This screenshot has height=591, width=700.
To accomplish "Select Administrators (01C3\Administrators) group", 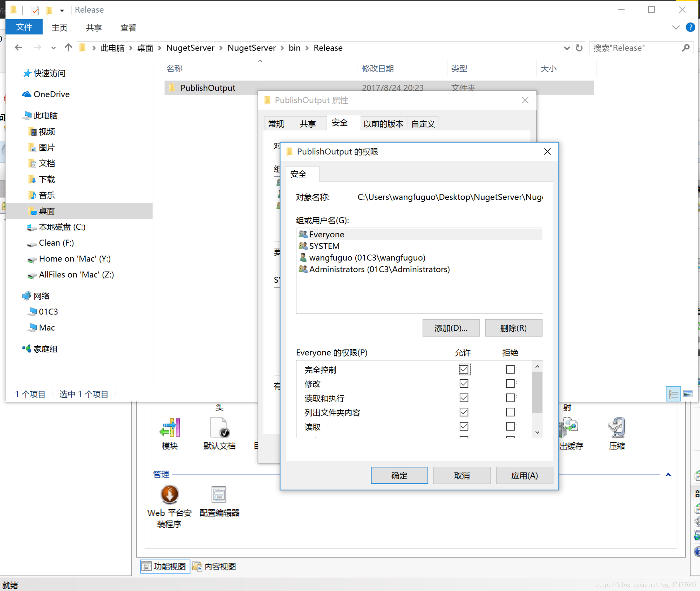I will point(419,269).
